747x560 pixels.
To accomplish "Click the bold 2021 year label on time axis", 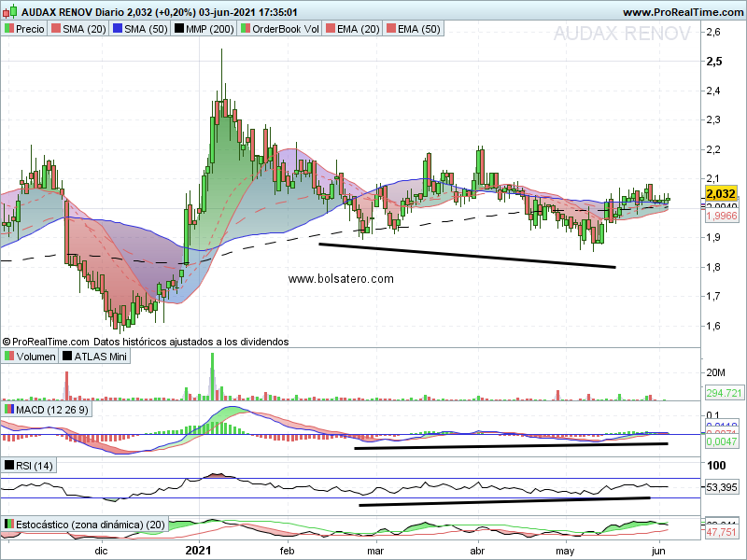I will click(198, 551).
